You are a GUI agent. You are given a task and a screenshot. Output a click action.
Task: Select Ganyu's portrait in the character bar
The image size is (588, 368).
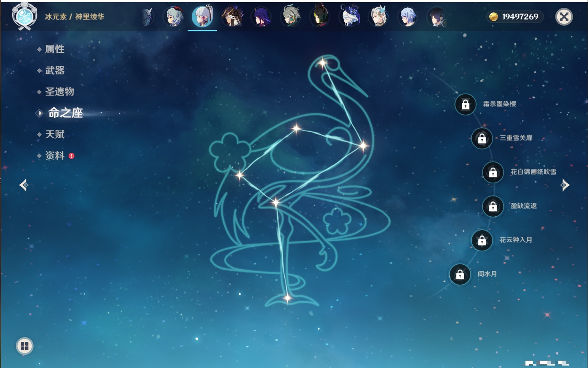pyautogui.click(x=173, y=17)
